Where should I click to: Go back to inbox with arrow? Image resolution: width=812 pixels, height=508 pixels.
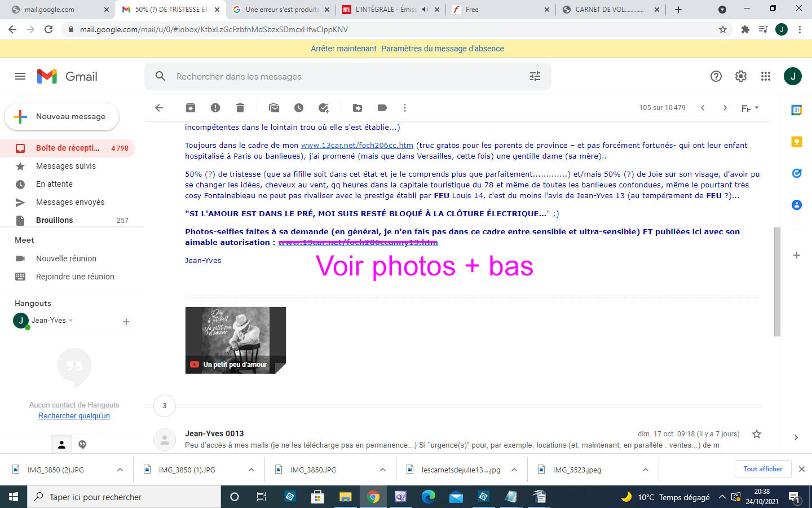[x=159, y=108]
